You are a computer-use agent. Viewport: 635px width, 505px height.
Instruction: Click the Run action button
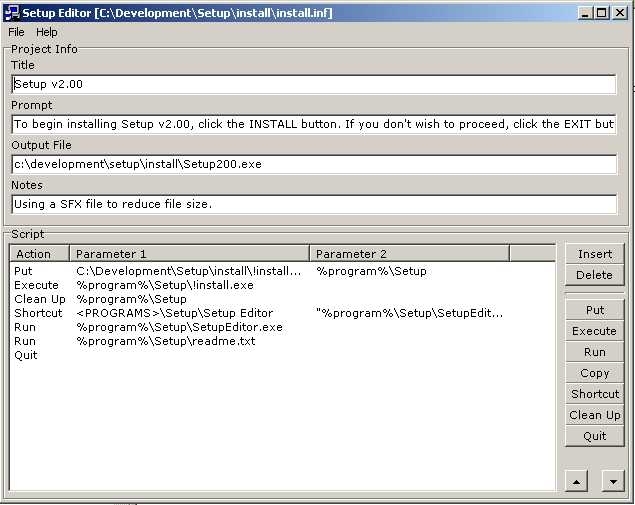[595, 352]
